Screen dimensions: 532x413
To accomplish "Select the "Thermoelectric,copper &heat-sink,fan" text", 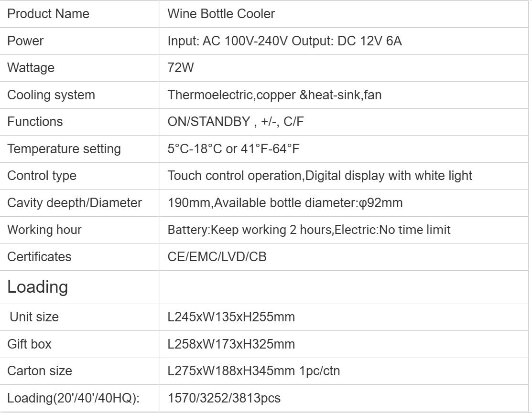I will click(x=274, y=95).
